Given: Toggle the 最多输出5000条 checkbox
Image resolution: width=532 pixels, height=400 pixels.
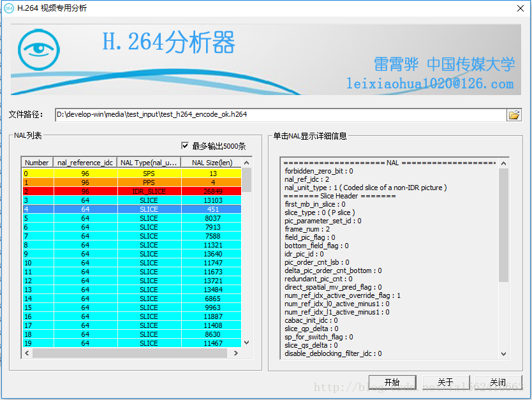Looking at the screenshot, I should pyautogui.click(x=185, y=146).
